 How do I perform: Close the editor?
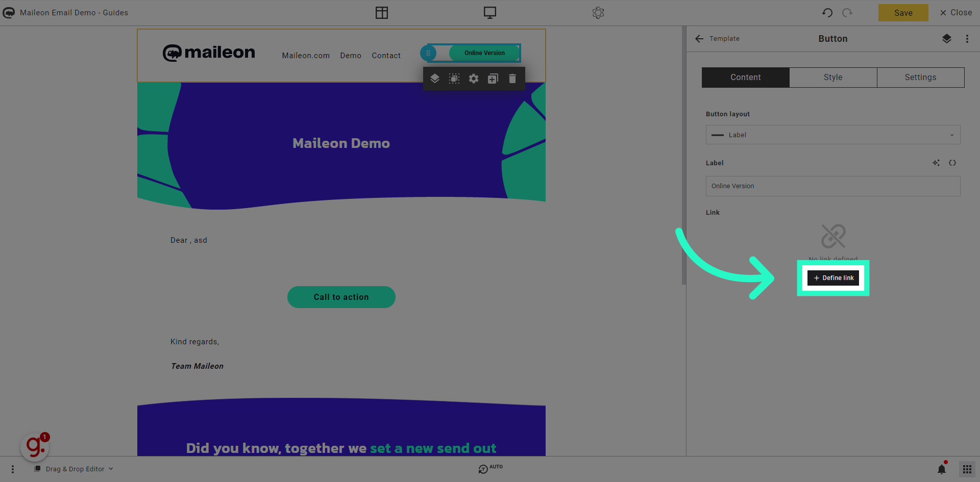[956, 13]
